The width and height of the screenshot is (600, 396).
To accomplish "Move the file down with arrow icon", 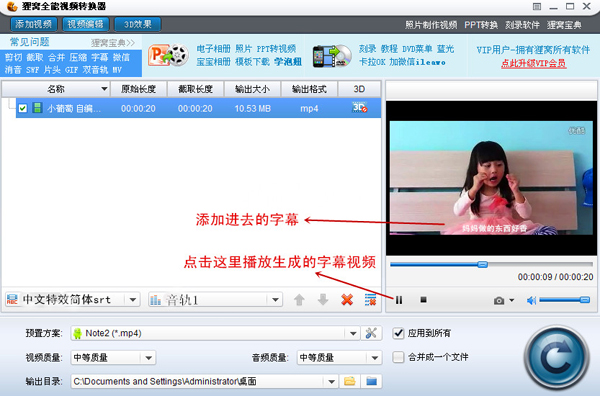I will (x=323, y=300).
